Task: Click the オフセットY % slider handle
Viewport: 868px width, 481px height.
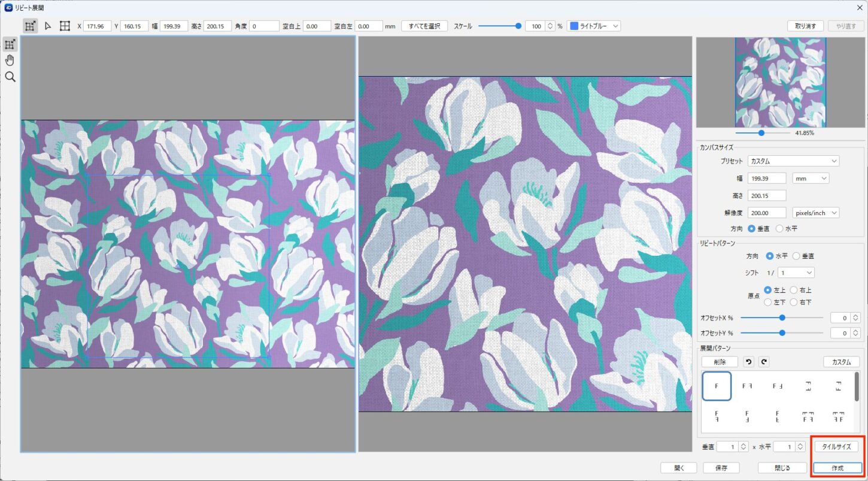Action: pyautogui.click(x=782, y=332)
